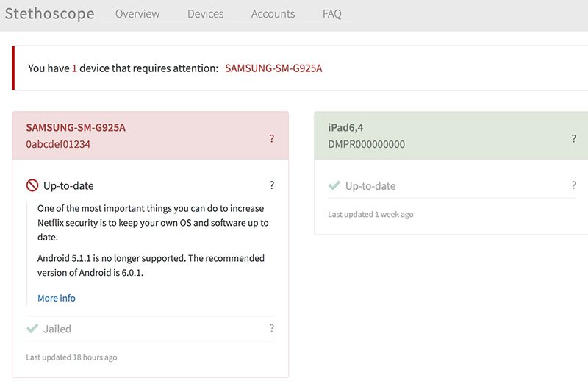Click help question mark in iPad6,4 card header

click(x=574, y=139)
